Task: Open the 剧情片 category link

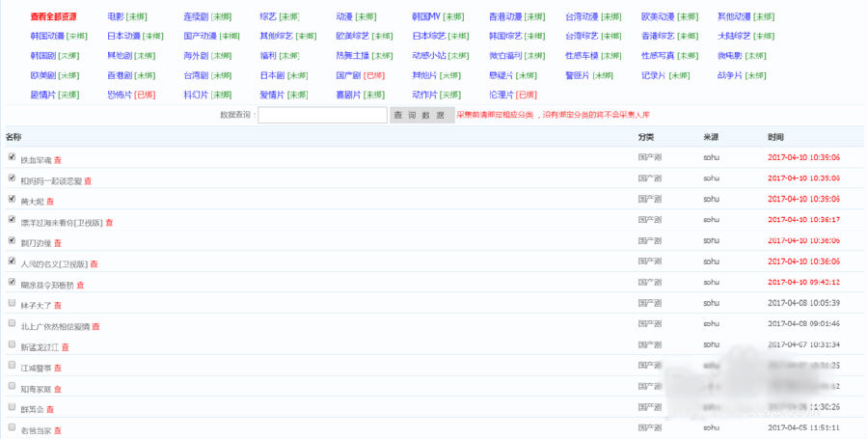Action: tap(42, 96)
